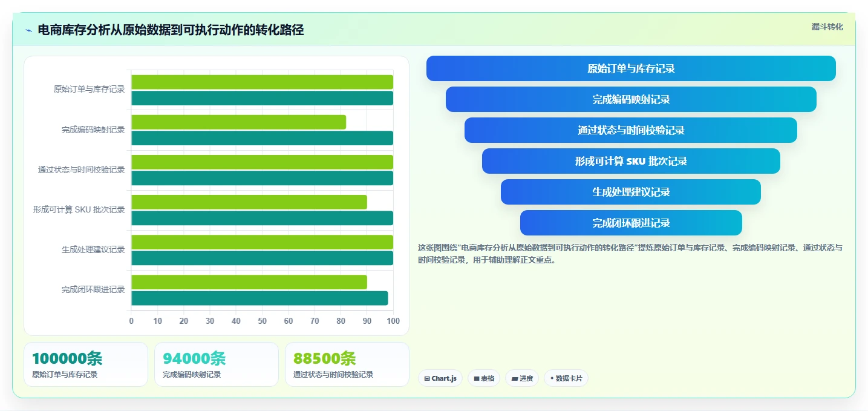This screenshot has width=868, height=411.
Task: Click the 形成可计算 SKU 批次记录 funnel stage
Action: pos(631,161)
